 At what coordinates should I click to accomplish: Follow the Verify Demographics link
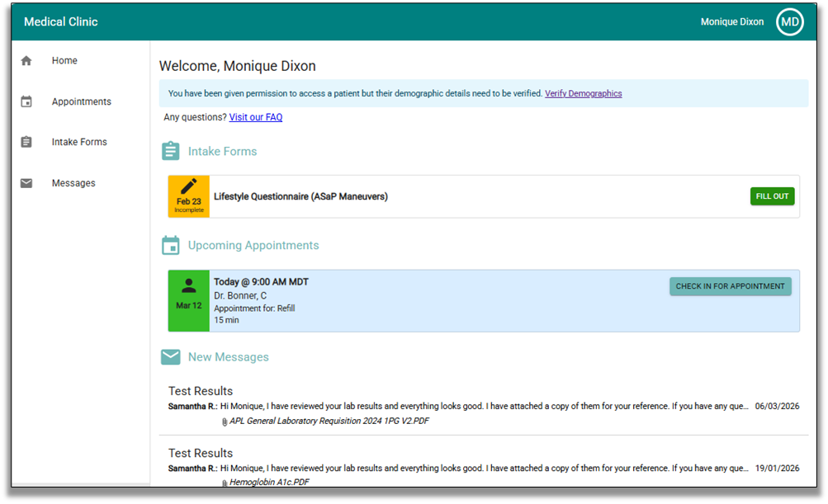coord(583,94)
